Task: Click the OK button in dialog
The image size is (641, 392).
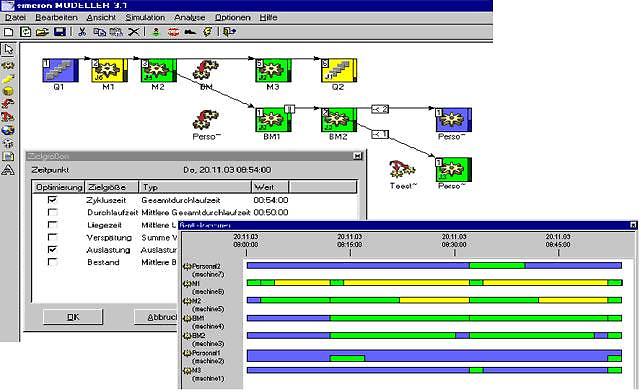Action: pyautogui.click(x=73, y=317)
